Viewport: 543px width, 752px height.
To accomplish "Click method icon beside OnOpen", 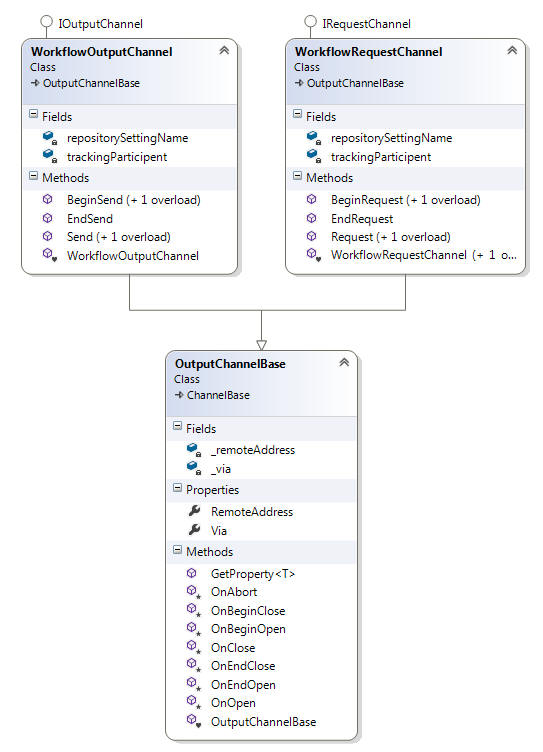I will [193, 702].
